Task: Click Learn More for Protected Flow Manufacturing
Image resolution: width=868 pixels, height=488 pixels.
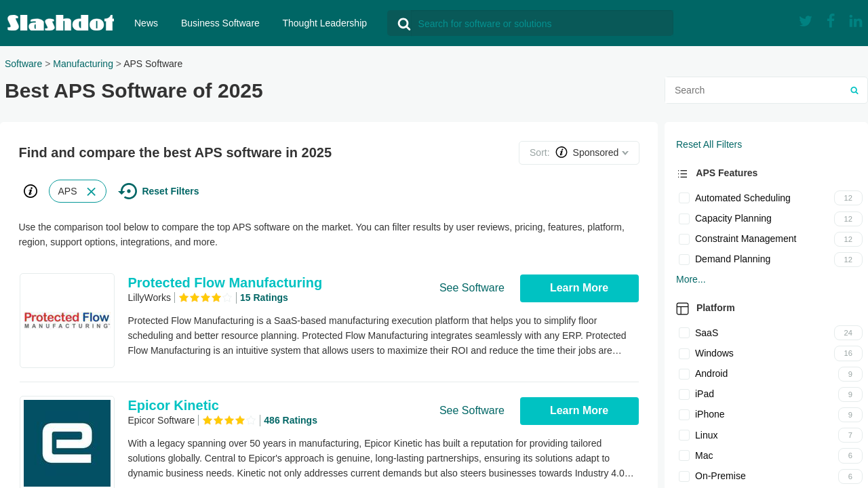Action: tap(579, 288)
